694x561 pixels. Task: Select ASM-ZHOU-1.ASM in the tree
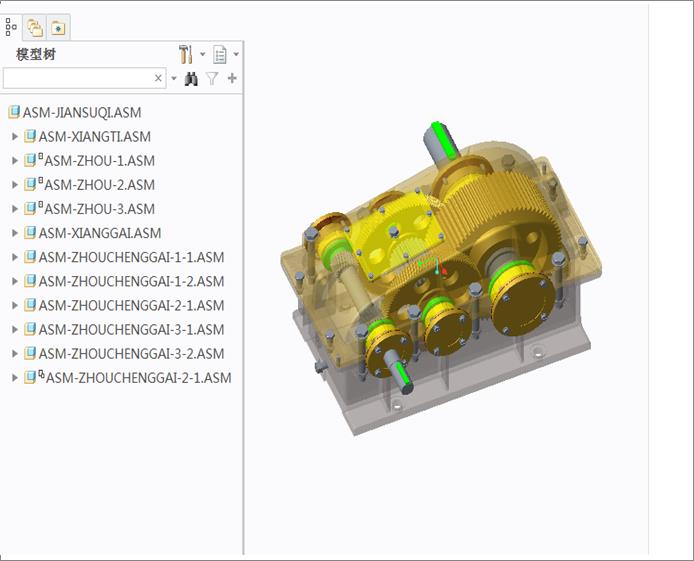[100, 161]
